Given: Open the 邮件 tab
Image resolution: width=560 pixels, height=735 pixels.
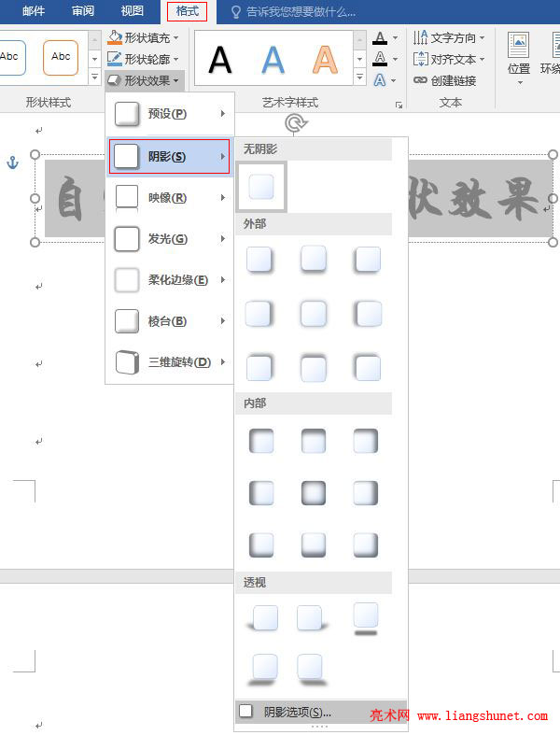Looking at the screenshot, I should 34,11.
